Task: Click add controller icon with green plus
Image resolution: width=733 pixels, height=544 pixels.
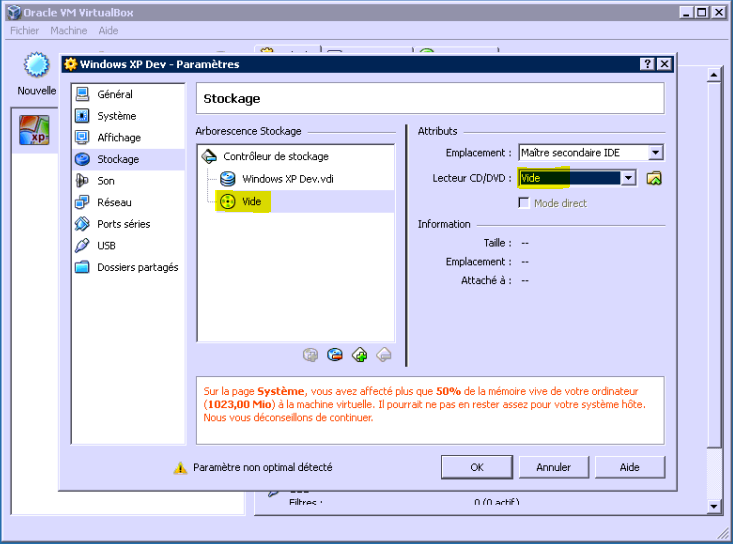Action: pyautogui.click(x=360, y=354)
